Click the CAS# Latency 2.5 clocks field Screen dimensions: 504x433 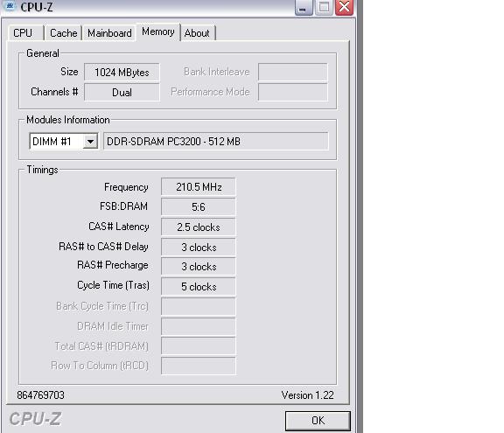pyautogui.click(x=199, y=227)
